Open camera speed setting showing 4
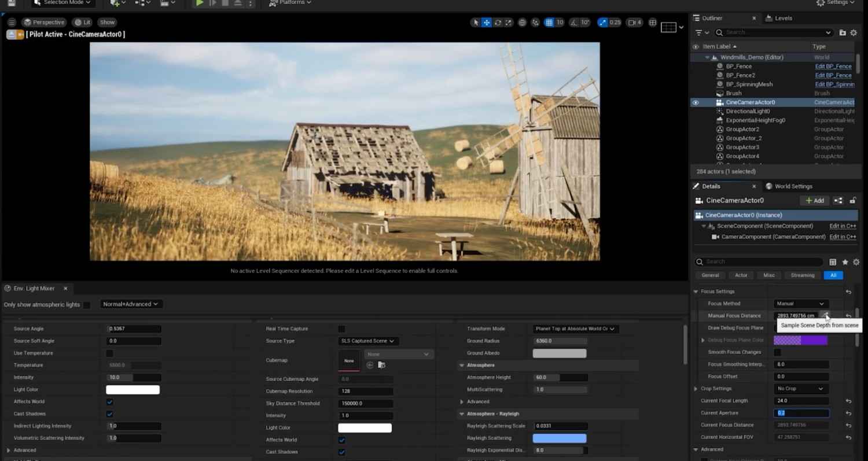 click(x=635, y=23)
